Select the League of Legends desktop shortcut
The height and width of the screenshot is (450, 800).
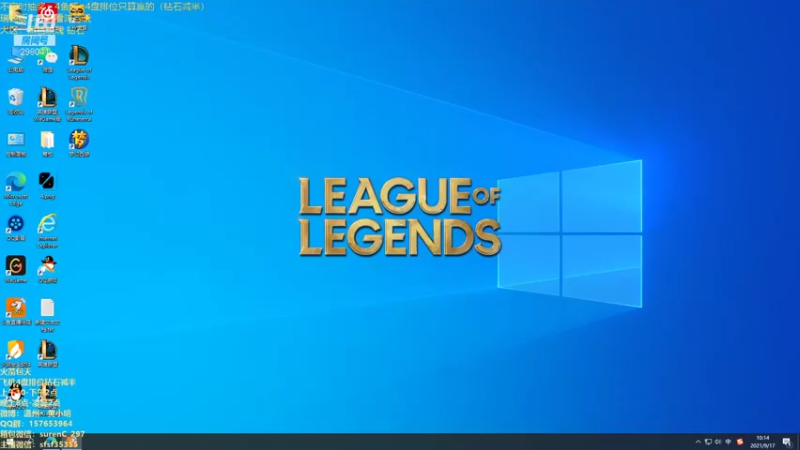coord(79,62)
